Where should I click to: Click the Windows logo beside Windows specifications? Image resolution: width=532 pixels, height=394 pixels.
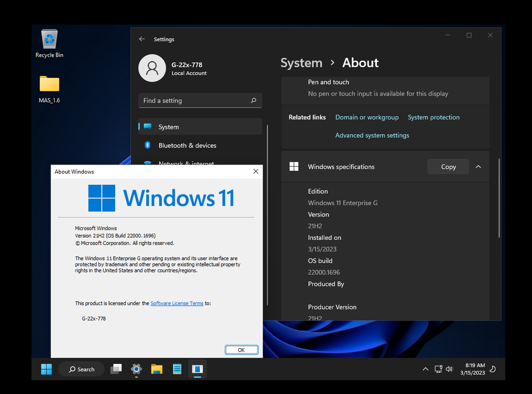coord(294,166)
